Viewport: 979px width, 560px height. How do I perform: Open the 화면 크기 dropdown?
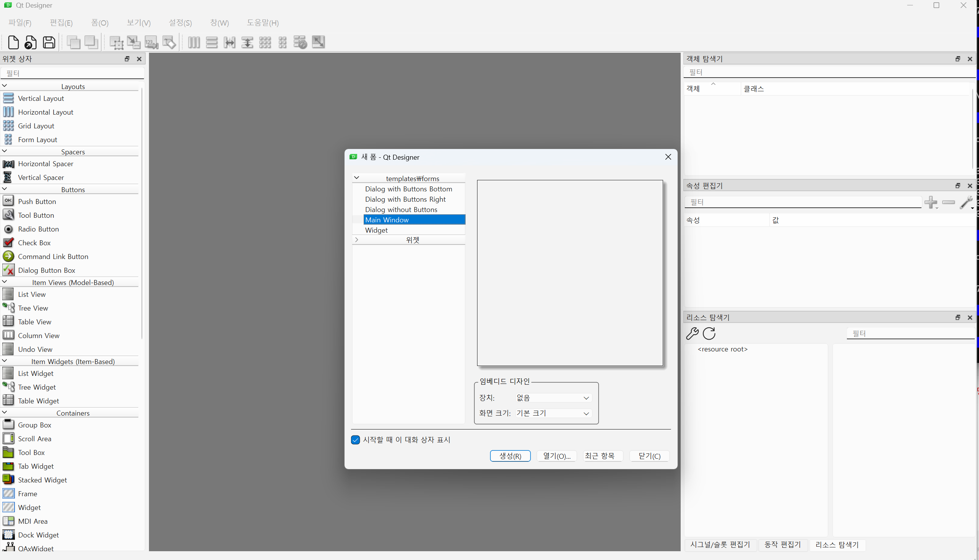click(553, 413)
